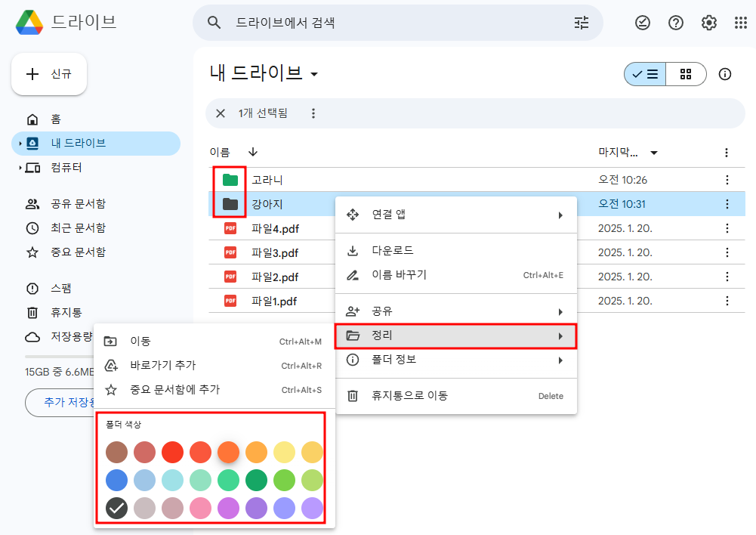Open the support status check icon

643,23
